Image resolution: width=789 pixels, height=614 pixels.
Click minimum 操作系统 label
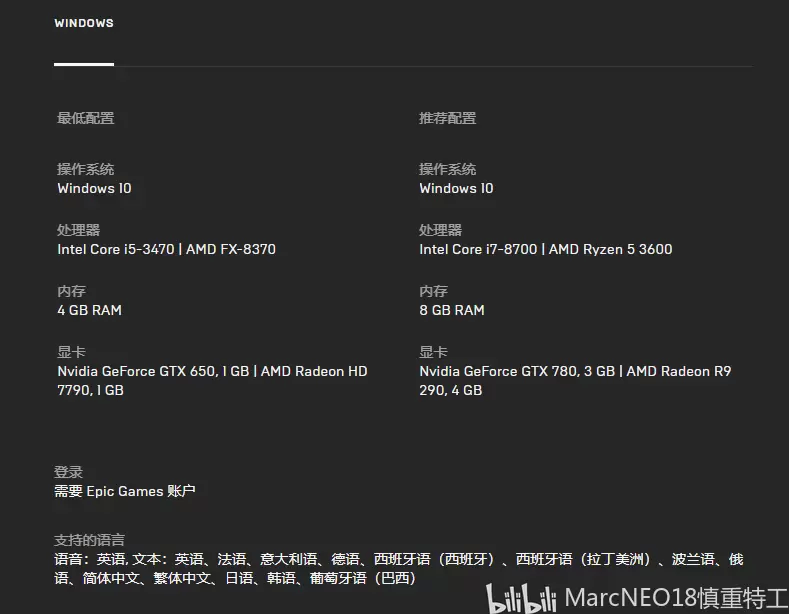click(86, 169)
